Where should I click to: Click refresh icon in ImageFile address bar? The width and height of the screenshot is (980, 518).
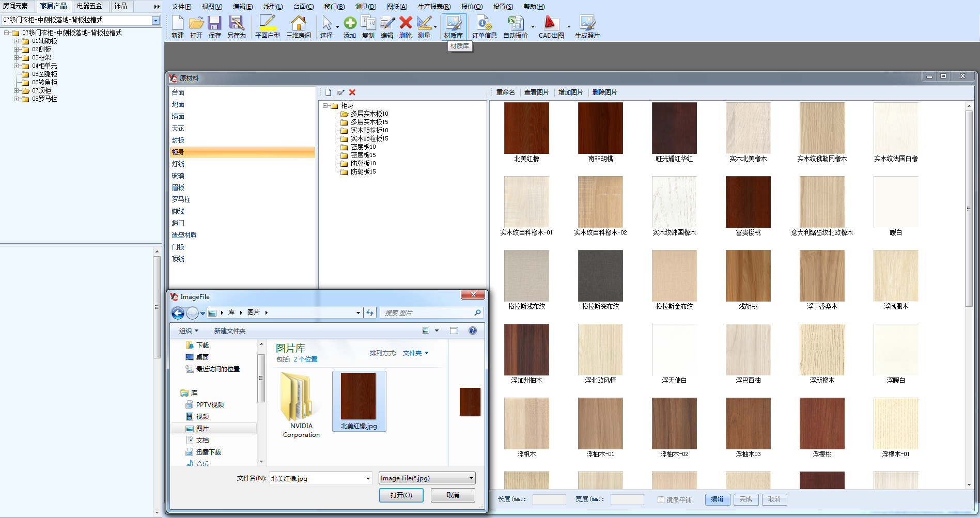[370, 312]
